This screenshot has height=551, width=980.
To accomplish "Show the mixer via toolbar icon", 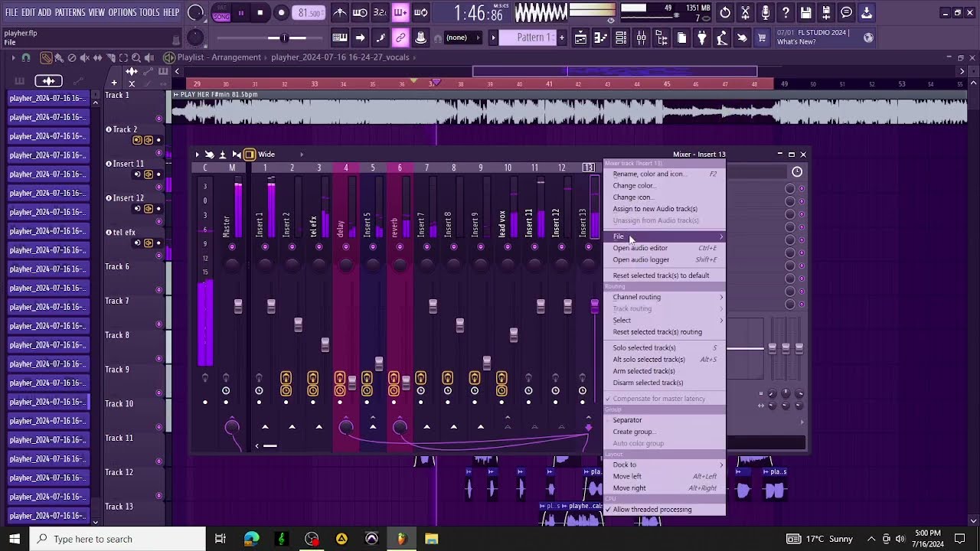I will pyautogui.click(x=641, y=37).
